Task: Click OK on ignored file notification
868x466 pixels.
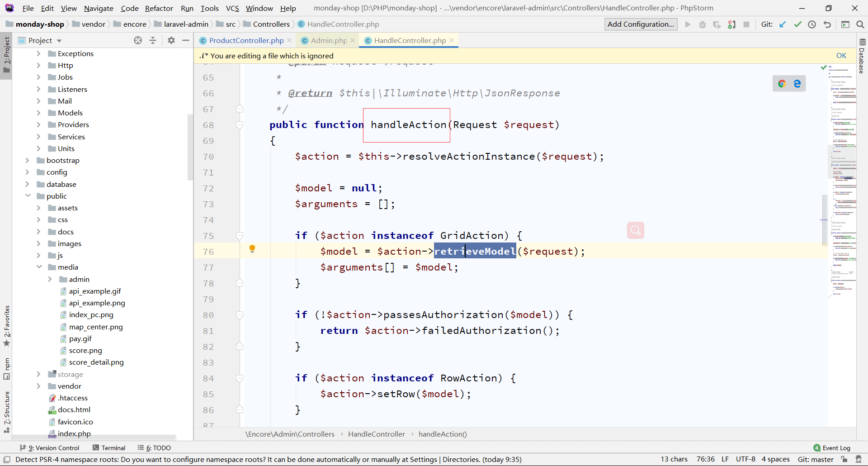Action: click(841, 56)
